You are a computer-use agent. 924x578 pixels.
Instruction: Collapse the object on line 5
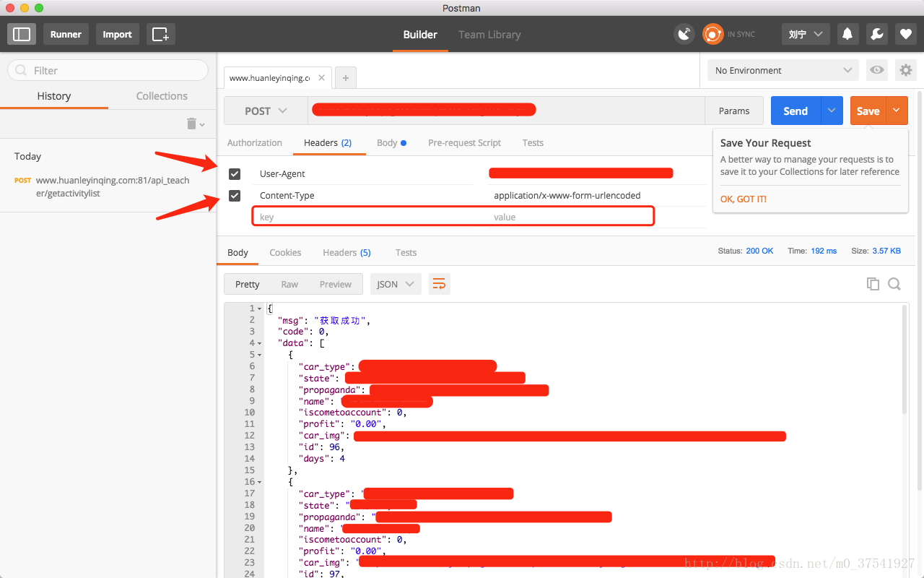point(260,355)
